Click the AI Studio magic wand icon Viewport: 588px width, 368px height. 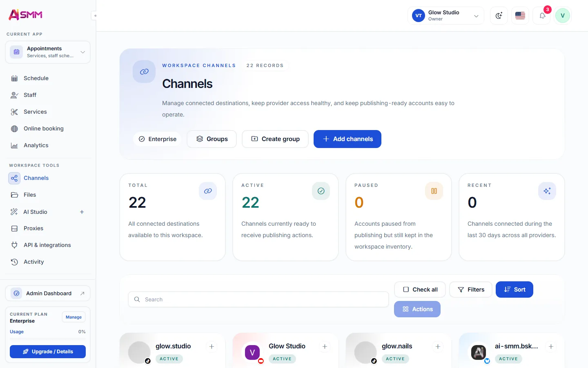coord(14,212)
